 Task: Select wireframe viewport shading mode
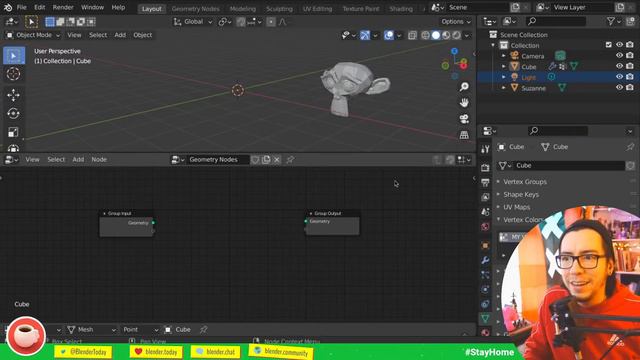click(425, 35)
